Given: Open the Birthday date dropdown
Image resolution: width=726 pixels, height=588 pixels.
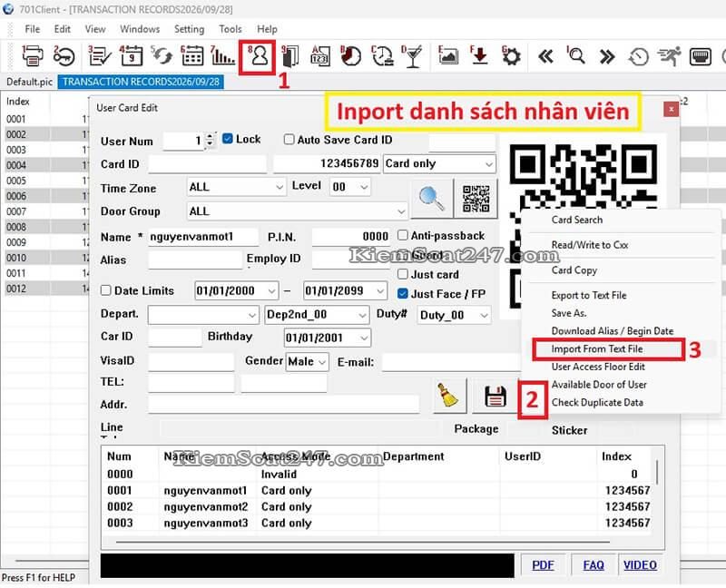Looking at the screenshot, I should tap(328, 338).
